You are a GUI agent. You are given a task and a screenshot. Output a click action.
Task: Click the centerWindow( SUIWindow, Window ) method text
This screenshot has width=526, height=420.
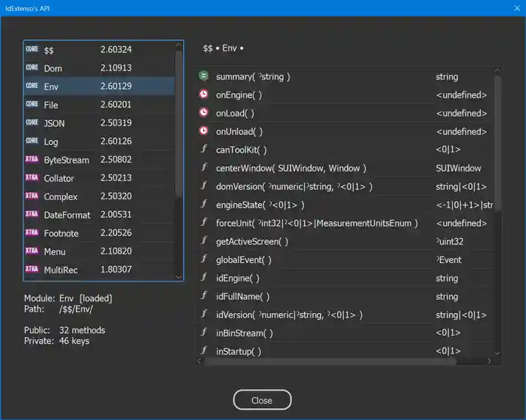(x=291, y=168)
